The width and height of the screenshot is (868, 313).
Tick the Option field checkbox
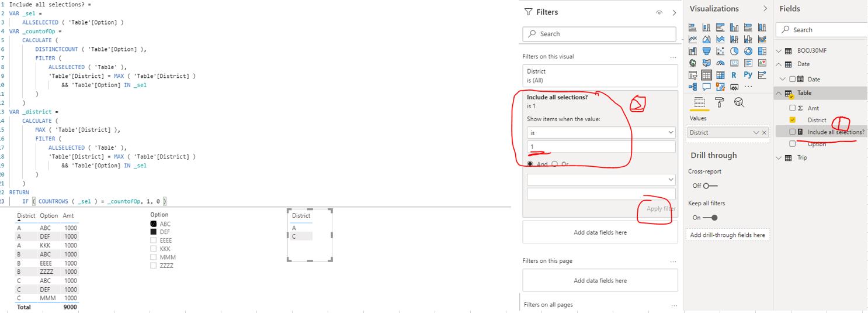[x=792, y=143]
